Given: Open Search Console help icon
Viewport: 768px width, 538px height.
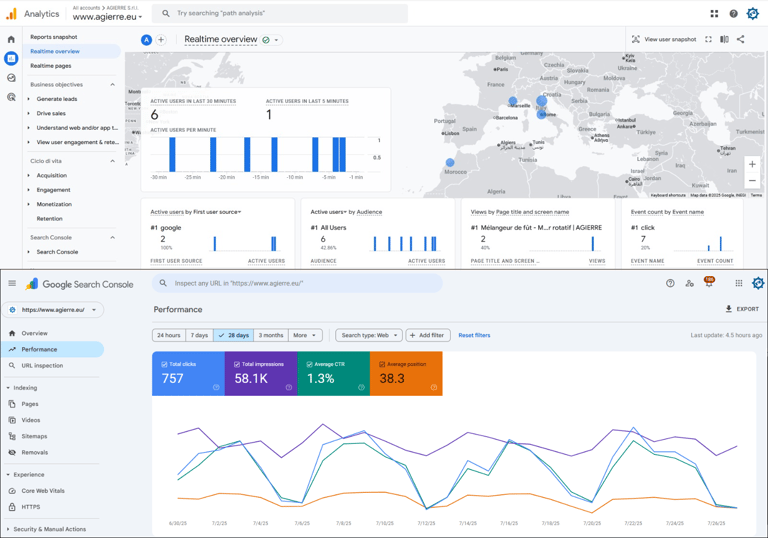Looking at the screenshot, I should 670,283.
